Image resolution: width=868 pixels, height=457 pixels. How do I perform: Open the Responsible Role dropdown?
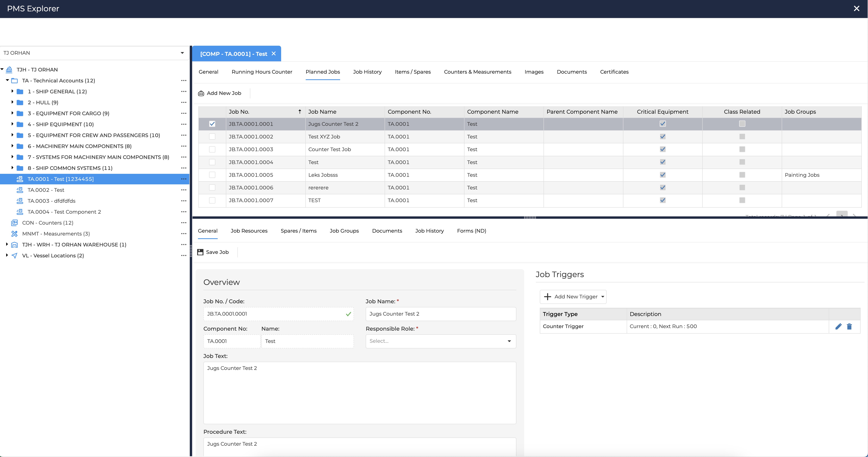(440, 341)
